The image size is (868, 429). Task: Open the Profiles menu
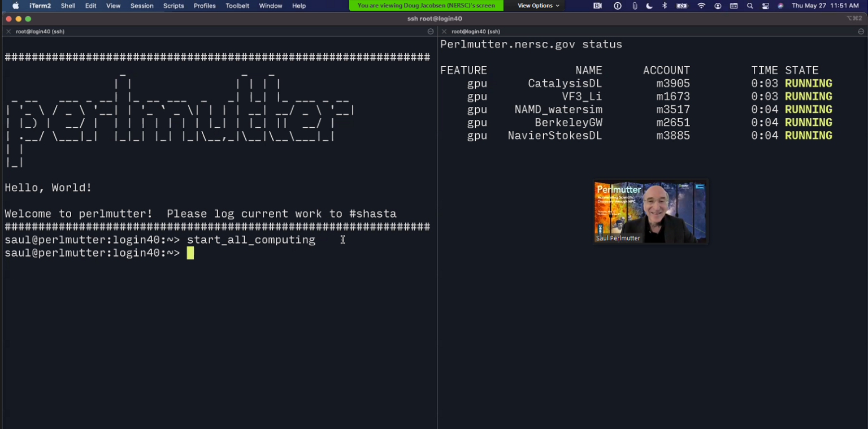pos(205,6)
